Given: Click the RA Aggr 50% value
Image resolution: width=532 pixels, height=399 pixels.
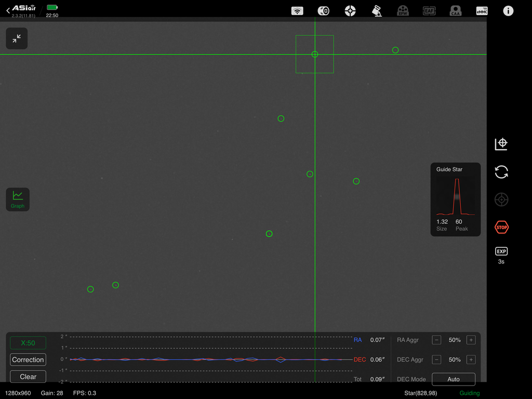Looking at the screenshot, I should click(455, 340).
